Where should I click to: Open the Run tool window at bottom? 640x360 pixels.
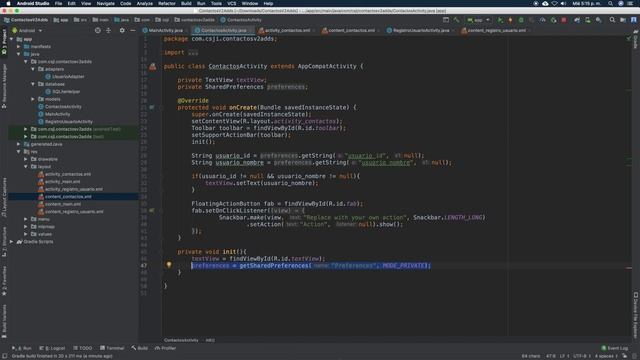(x=22, y=348)
